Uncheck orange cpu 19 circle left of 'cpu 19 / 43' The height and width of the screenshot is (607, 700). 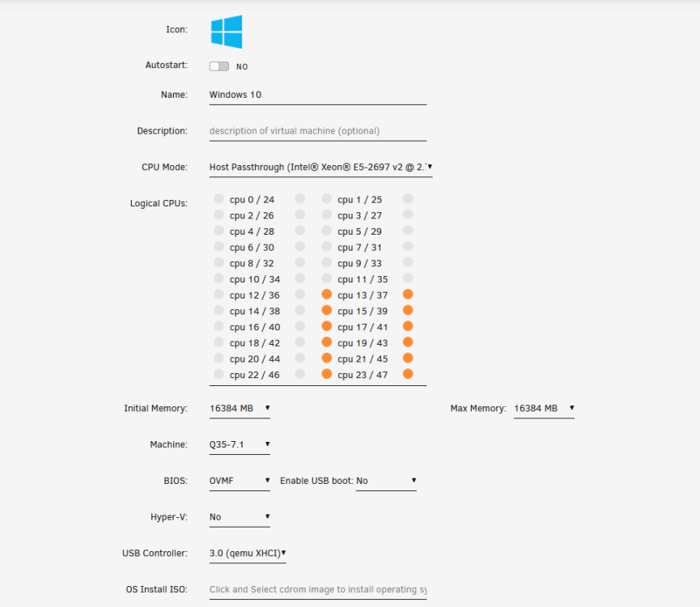point(327,342)
